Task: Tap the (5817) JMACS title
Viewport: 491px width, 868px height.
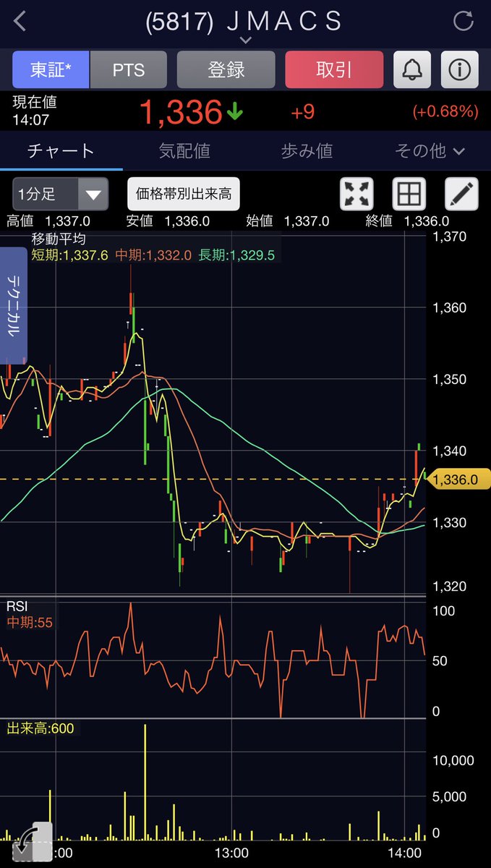Action: [244, 22]
